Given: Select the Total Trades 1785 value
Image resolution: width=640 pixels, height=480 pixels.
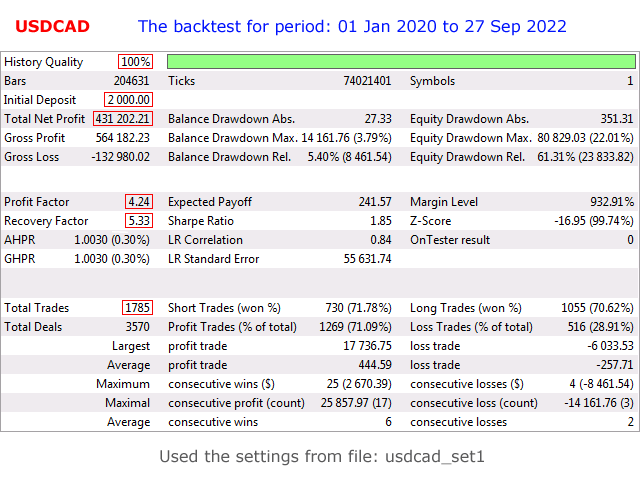Looking at the screenshot, I should point(137,308).
